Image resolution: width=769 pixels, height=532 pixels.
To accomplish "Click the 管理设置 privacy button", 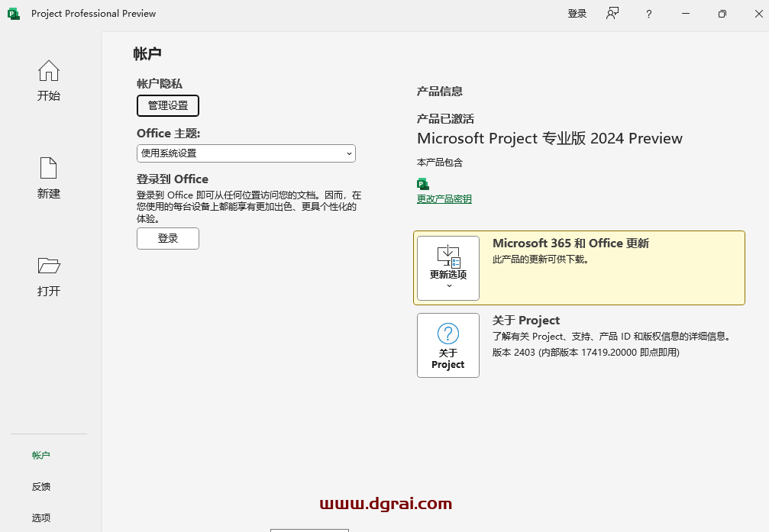I will tap(168, 105).
